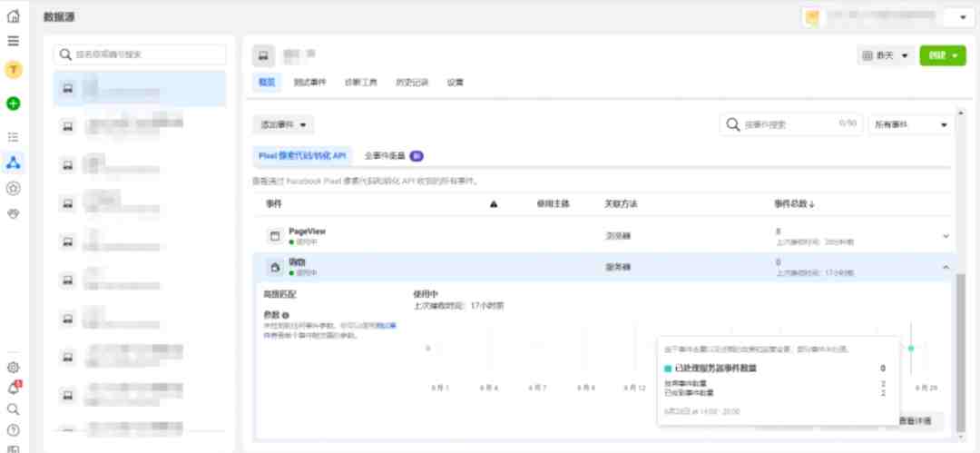This screenshot has width=980, height=453.
Task: Click the data source name search field
Action: pos(140,54)
